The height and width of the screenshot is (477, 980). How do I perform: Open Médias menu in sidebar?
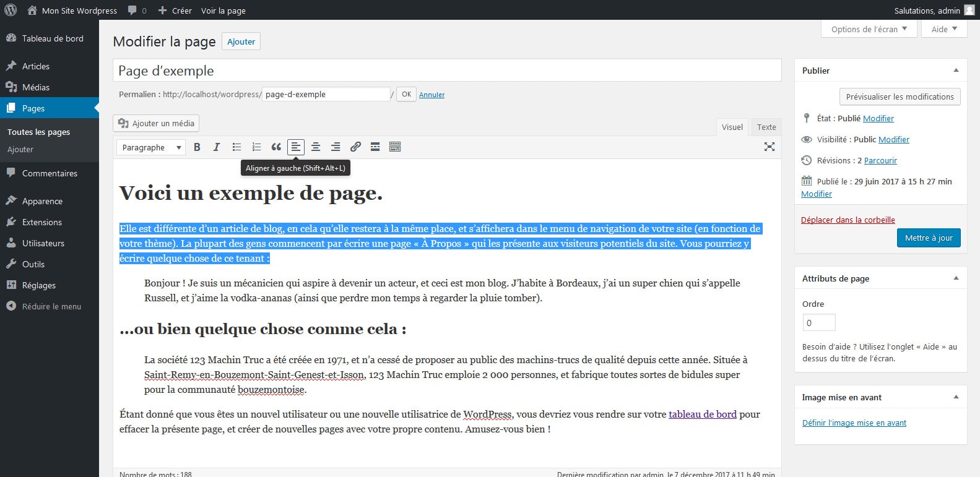(50, 87)
